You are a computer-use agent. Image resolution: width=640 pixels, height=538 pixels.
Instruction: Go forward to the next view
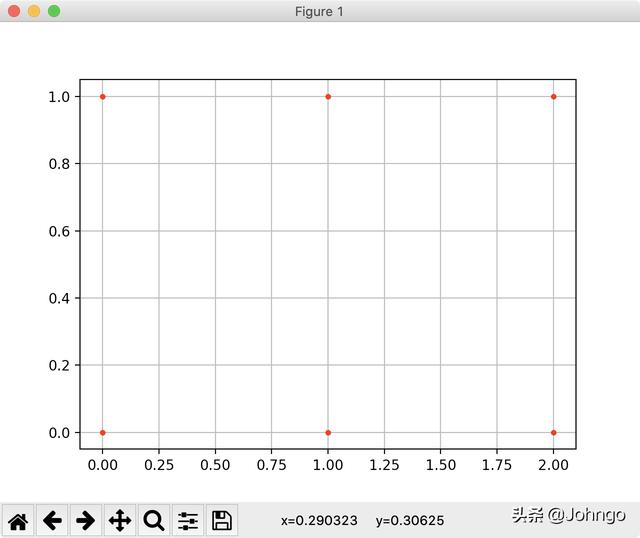click(86, 520)
